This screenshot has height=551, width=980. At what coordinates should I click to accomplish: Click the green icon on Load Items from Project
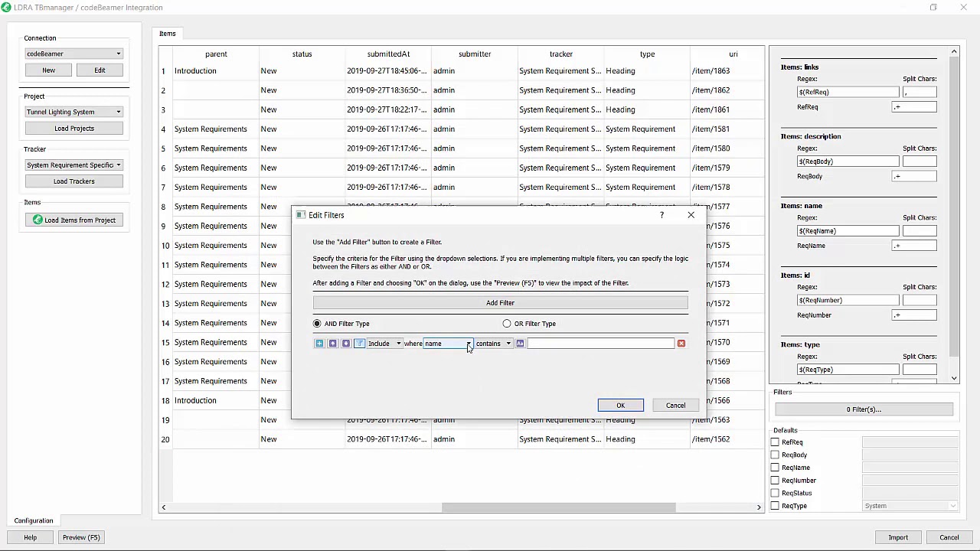click(x=38, y=220)
